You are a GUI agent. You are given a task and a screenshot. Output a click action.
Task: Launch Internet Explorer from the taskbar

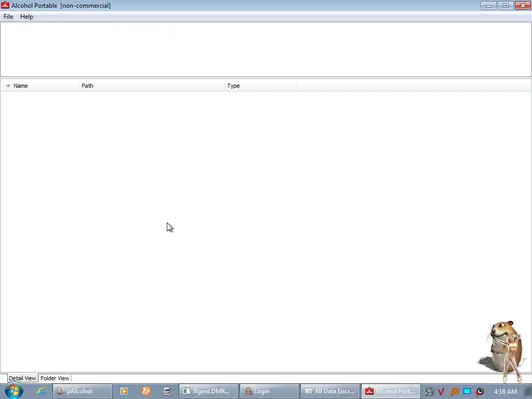click(x=41, y=391)
